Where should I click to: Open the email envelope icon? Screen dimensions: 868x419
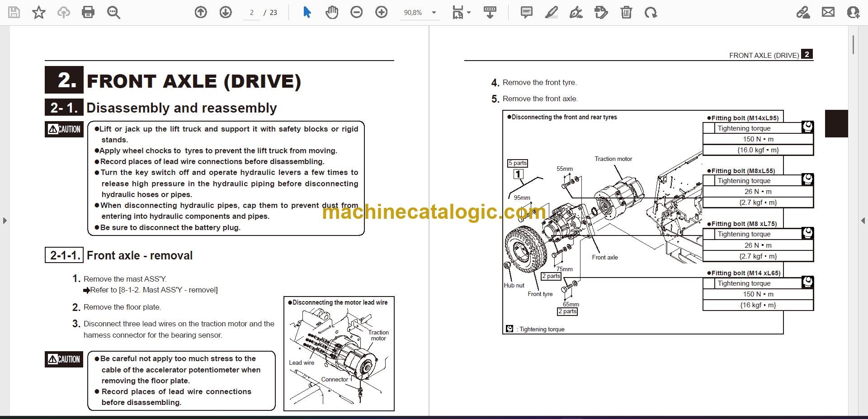828,12
